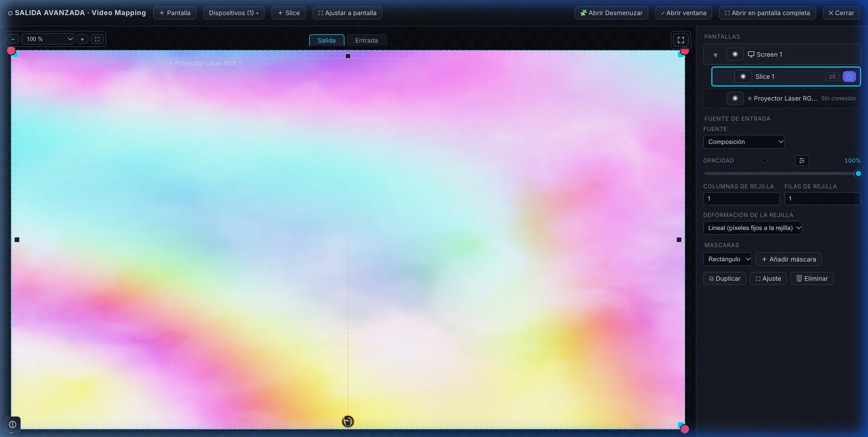868x437 pixels.
Task: Click the info icon at canvas bottom-left
Action: tap(12, 425)
